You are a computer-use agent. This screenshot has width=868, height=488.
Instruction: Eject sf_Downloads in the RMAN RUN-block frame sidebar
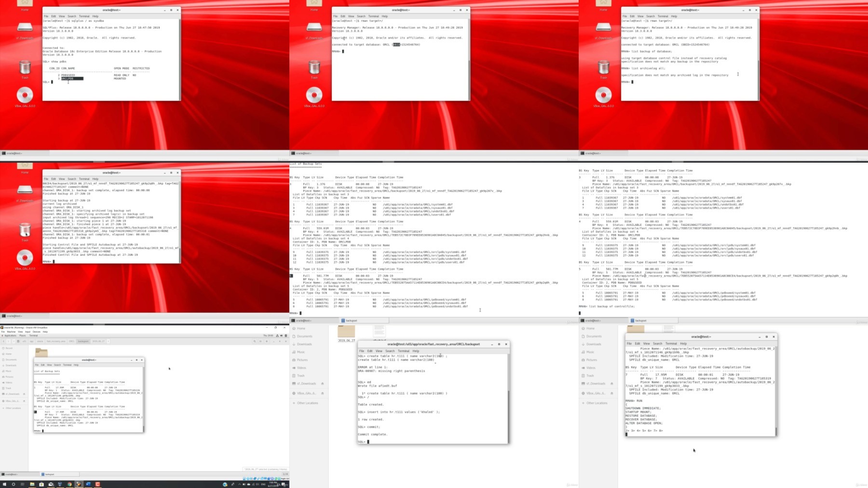[611, 384]
